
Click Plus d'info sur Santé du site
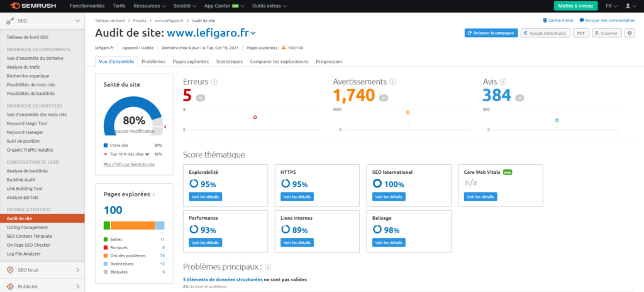129,164
